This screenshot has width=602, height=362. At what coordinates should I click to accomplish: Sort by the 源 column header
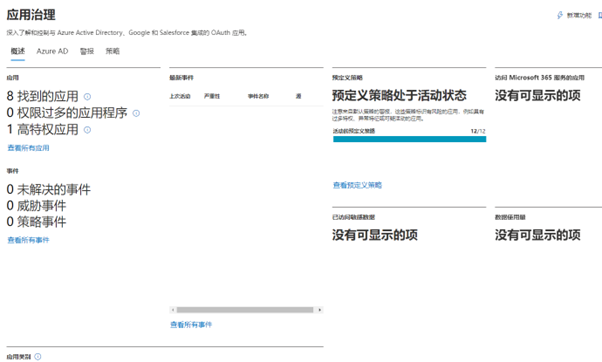(x=298, y=96)
